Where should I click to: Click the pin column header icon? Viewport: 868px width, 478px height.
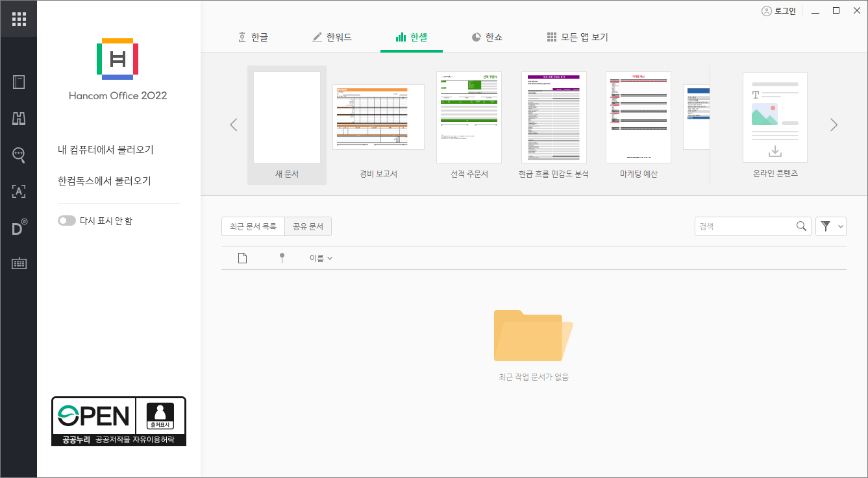[282, 258]
